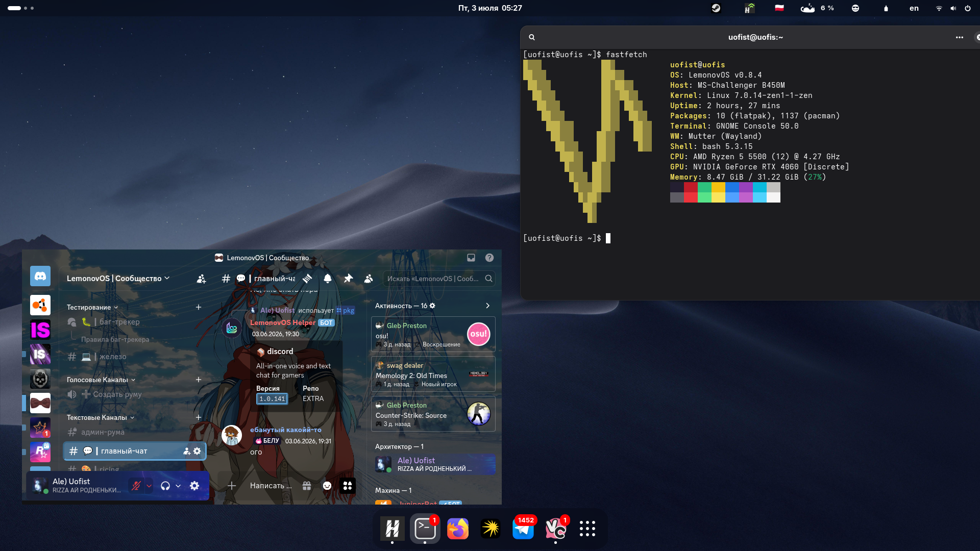The image size is (980, 551).
Task: Add a channel in Текстовые Каналы category
Action: click(199, 417)
